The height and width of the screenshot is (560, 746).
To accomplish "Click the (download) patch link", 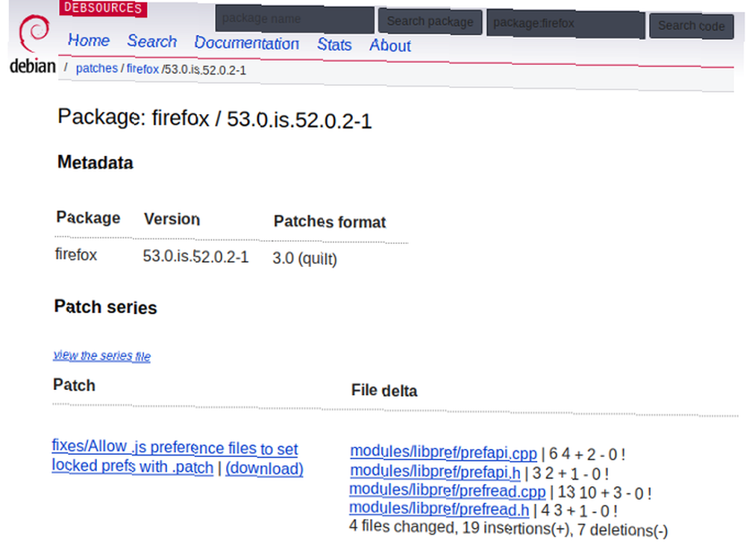I will pyautogui.click(x=264, y=469).
